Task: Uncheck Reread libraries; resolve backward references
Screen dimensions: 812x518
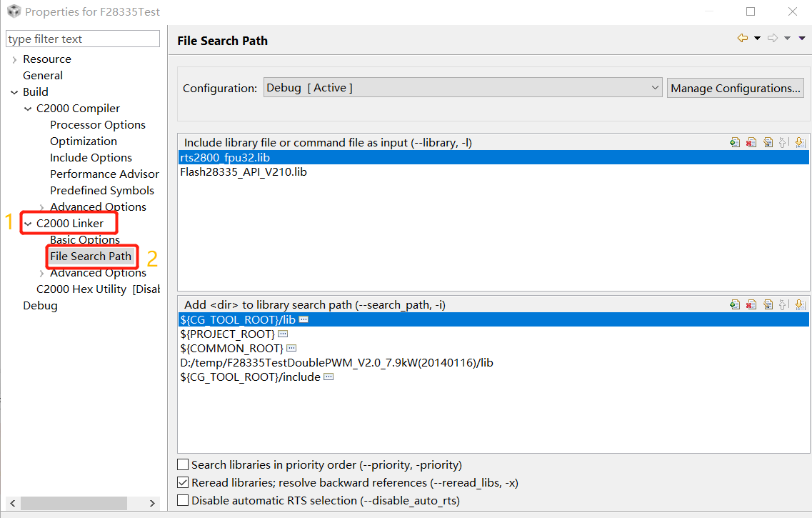Action: [184, 483]
